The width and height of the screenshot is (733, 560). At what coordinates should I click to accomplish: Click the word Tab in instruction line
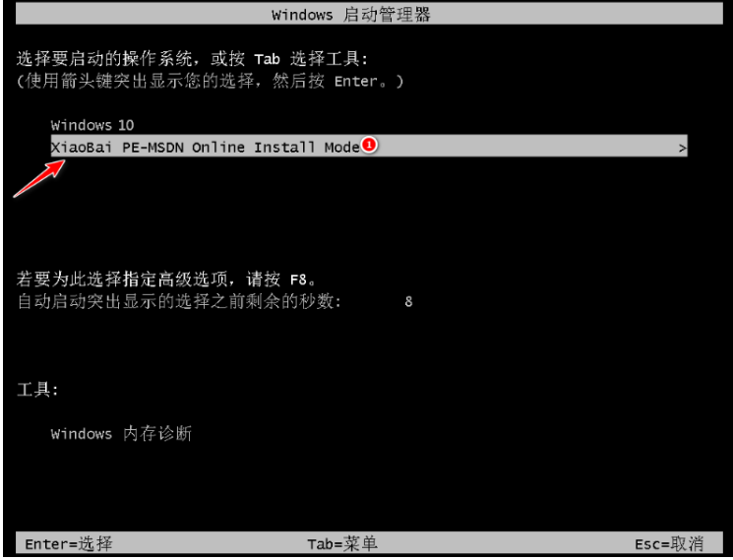point(267,59)
